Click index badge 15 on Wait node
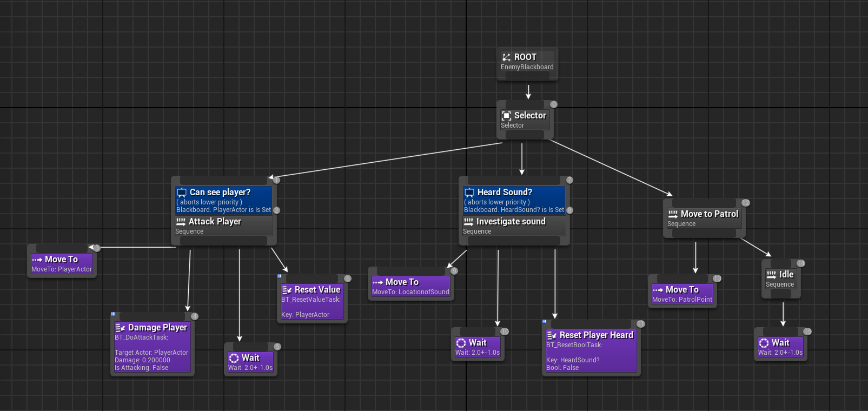The image size is (868, 411). [x=807, y=332]
